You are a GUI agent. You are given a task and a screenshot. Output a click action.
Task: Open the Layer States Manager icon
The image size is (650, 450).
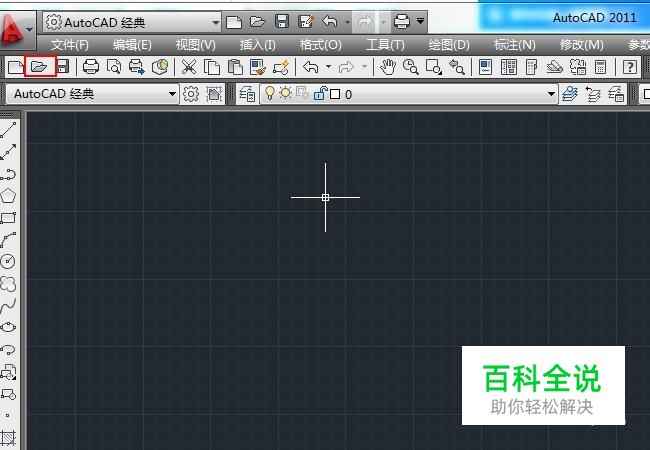click(x=616, y=94)
